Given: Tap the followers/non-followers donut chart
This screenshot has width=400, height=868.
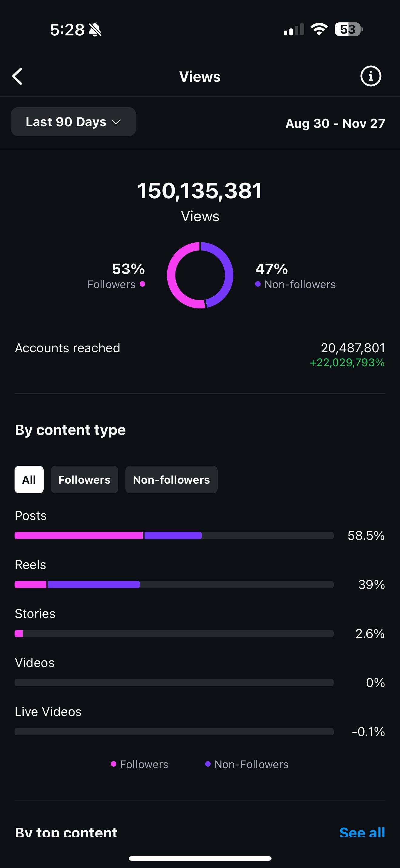Looking at the screenshot, I should pyautogui.click(x=200, y=275).
